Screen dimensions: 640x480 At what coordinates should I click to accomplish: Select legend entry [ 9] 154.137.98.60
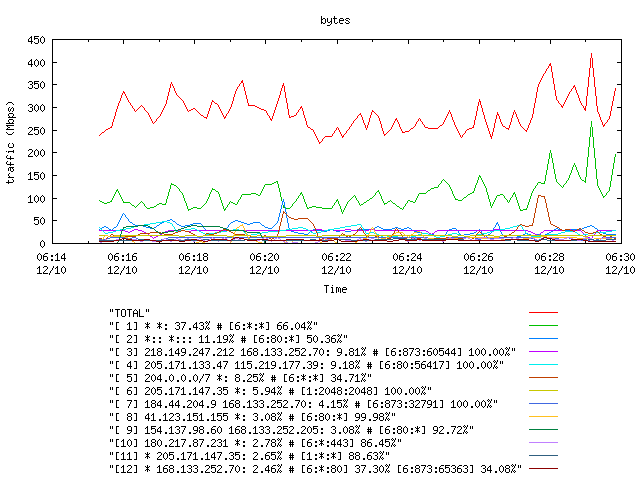point(291,430)
